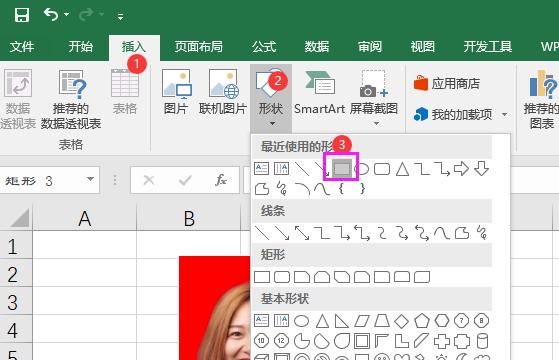This screenshot has width=559, height=360.
Task: Click the 图片 insert picture button
Action: [176, 92]
